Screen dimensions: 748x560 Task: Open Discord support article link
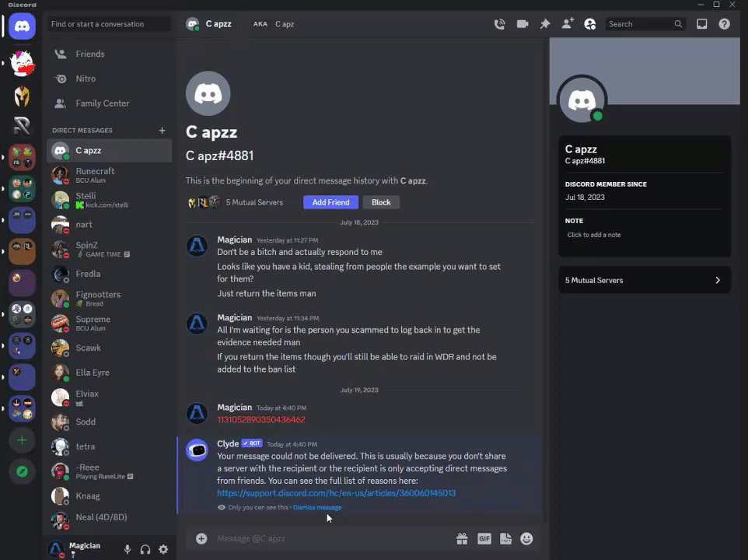[337, 493]
